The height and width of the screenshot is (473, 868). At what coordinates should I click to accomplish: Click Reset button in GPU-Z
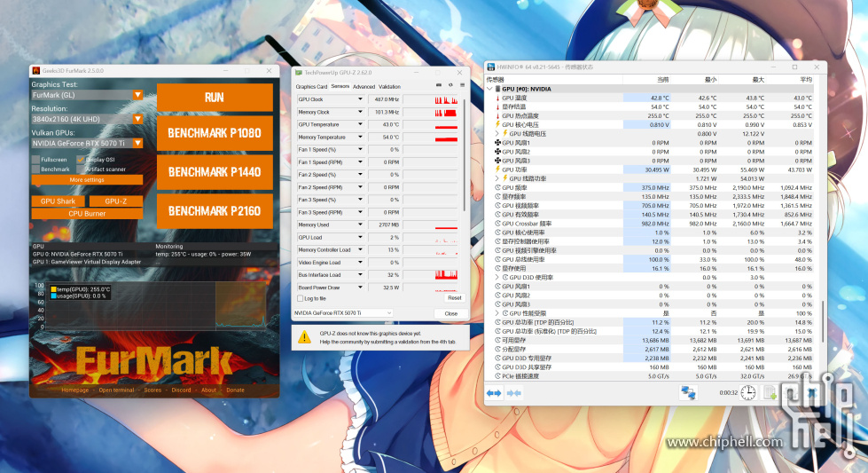(455, 298)
